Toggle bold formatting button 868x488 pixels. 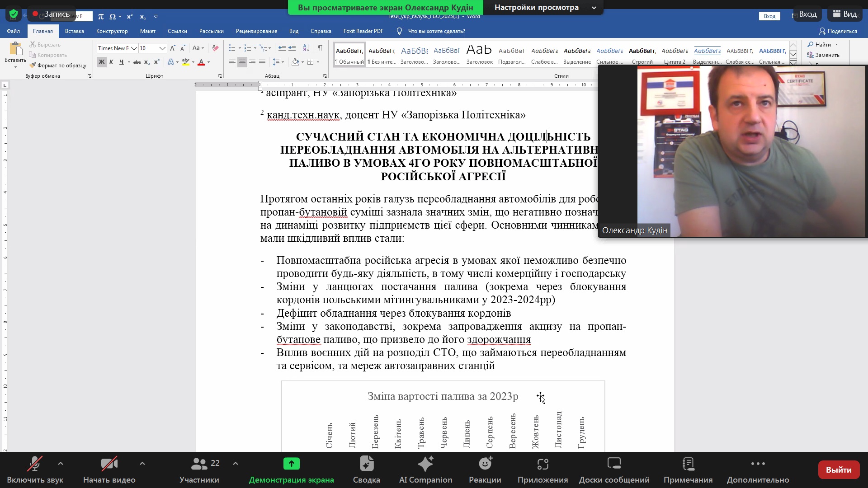pyautogui.click(x=101, y=62)
